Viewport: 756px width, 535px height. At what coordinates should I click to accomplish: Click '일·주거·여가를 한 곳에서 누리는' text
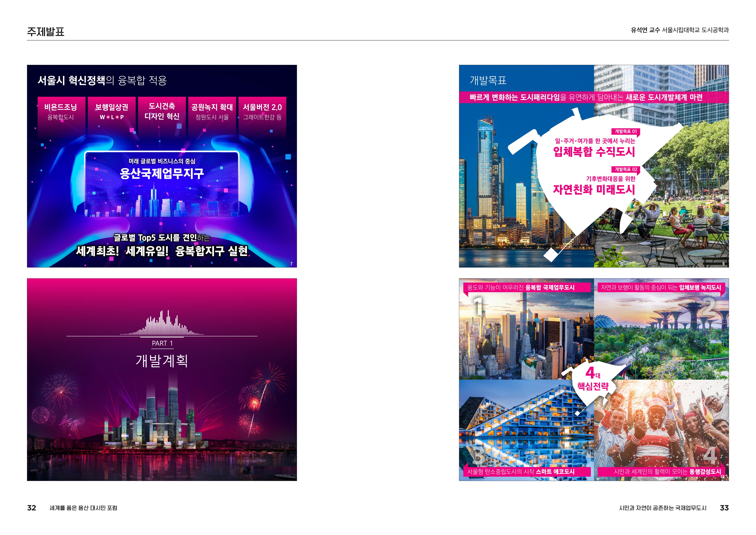point(595,141)
